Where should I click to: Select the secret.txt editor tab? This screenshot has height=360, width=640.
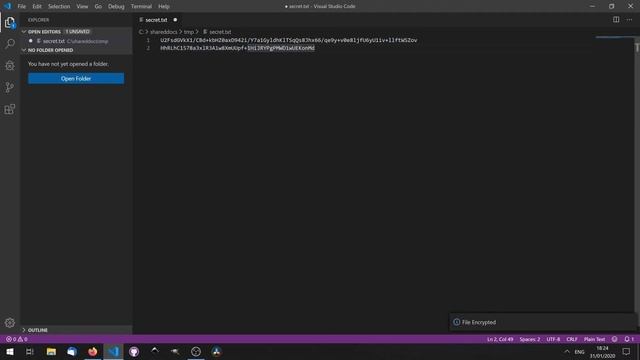pos(158,20)
